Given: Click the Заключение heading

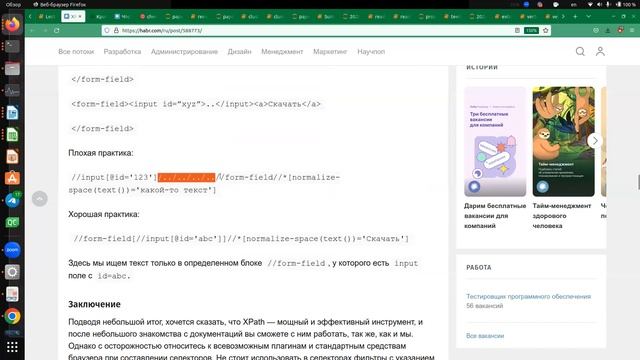Looking at the screenshot, I should pos(94,304).
